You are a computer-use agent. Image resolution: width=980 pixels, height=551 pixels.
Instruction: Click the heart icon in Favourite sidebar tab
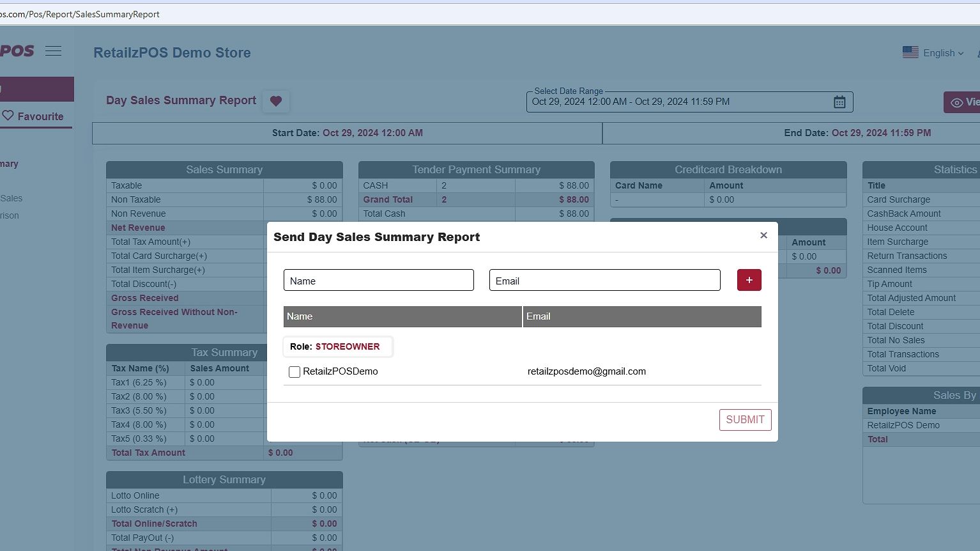(x=8, y=116)
